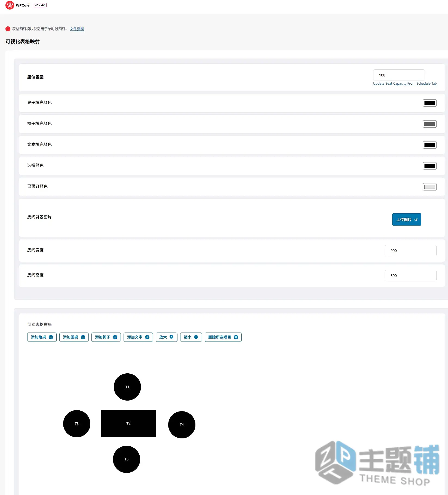Image resolution: width=448 pixels, height=495 pixels.
Task: Click the 房间背景图片 label
Action: [39, 217]
